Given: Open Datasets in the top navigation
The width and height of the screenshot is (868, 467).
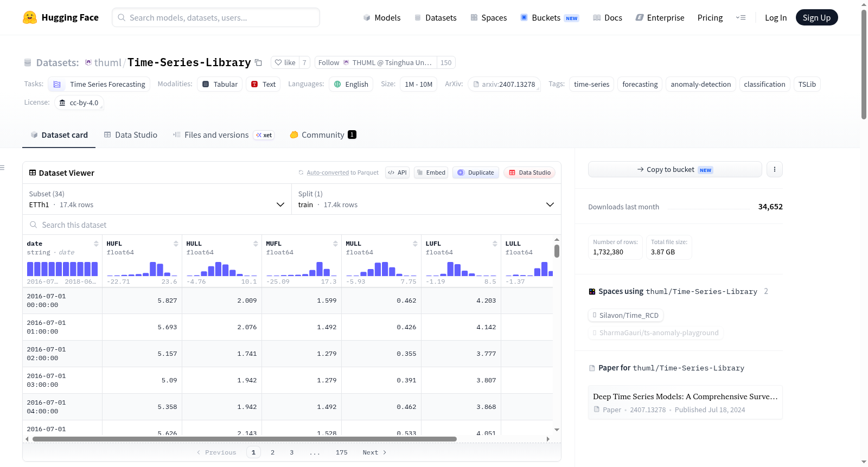Looking at the screenshot, I should point(435,18).
